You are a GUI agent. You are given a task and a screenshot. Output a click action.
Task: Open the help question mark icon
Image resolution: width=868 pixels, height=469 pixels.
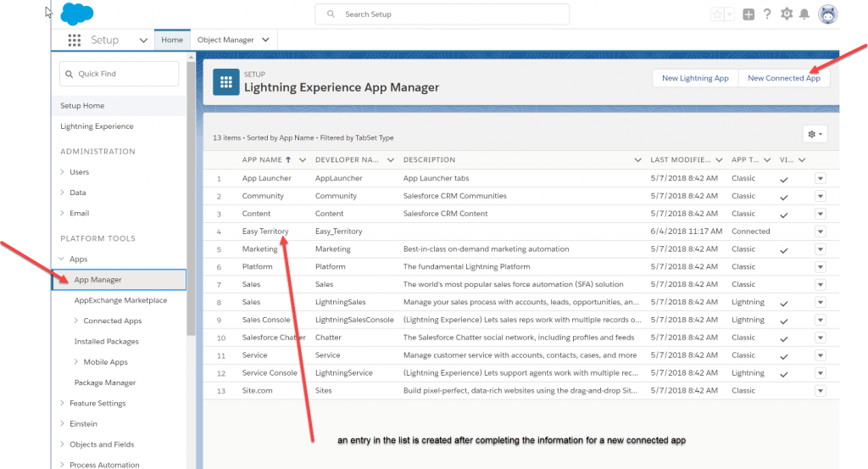click(766, 14)
